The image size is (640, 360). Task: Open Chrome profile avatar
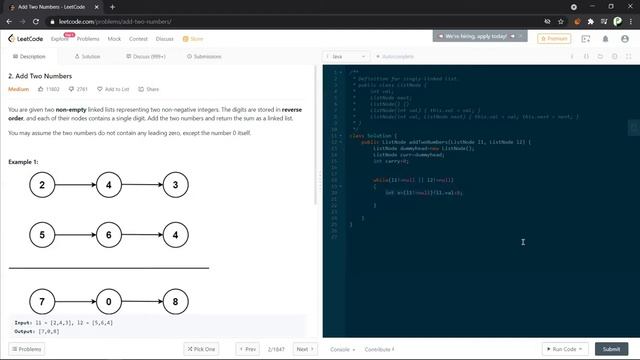[x=618, y=21]
